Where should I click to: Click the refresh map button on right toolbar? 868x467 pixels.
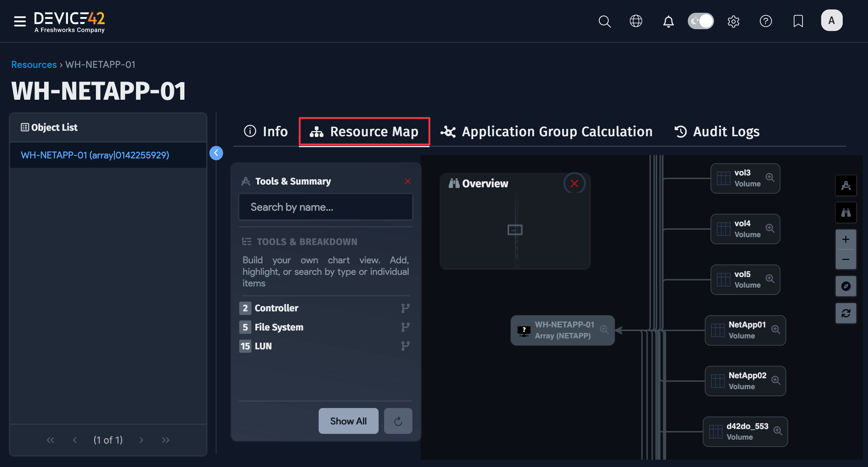coord(845,313)
